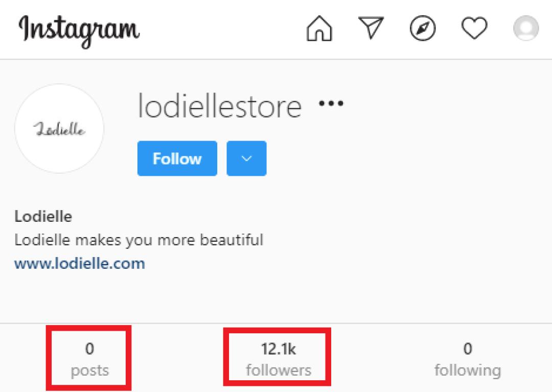The image size is (552, 392).
Task: Select the posts label
Action: coord(90,370)
